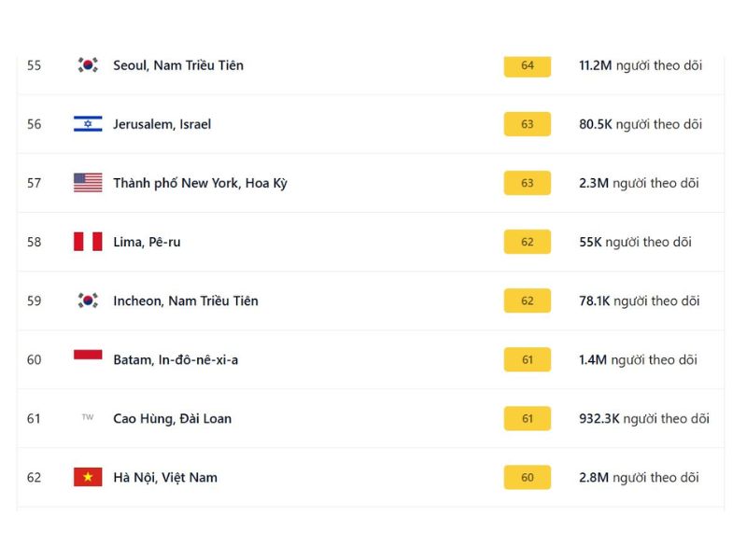The width and height of the screenshot is (747, 560).
Task: Click the yellow 64 badge for Seoul
Action: click(x=528, y=65)
